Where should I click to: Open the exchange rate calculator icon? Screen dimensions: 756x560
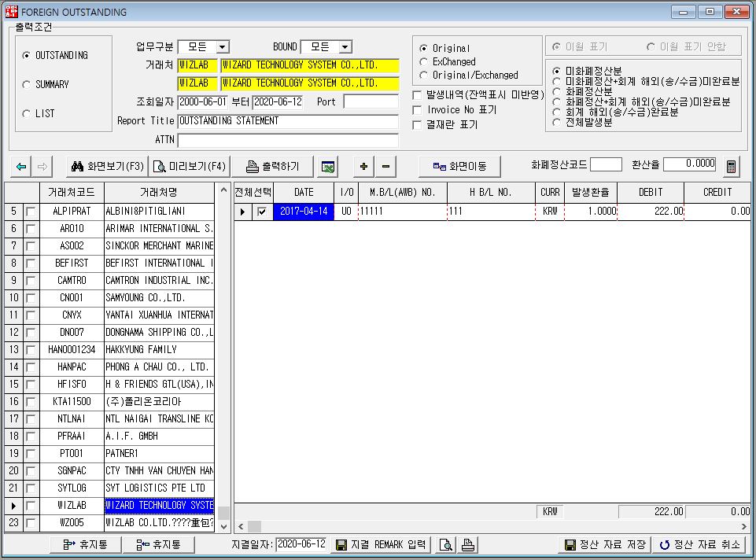(x=731, y=166)
